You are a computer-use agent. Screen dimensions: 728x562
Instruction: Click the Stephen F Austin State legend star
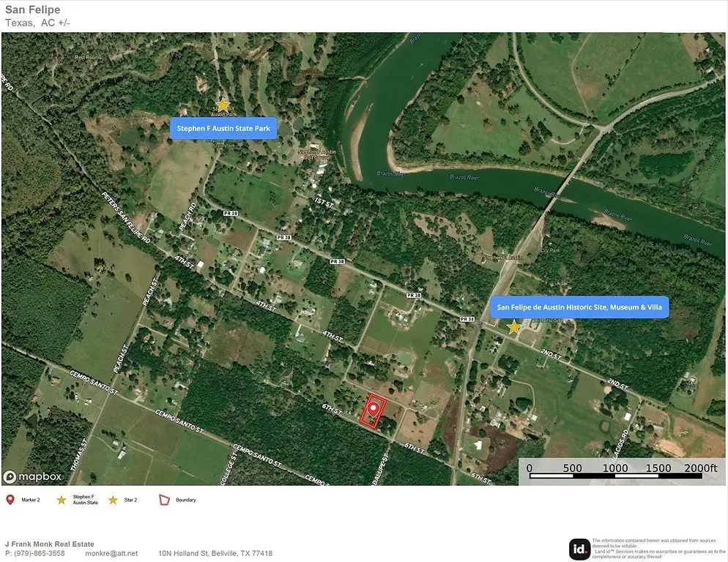62,500
